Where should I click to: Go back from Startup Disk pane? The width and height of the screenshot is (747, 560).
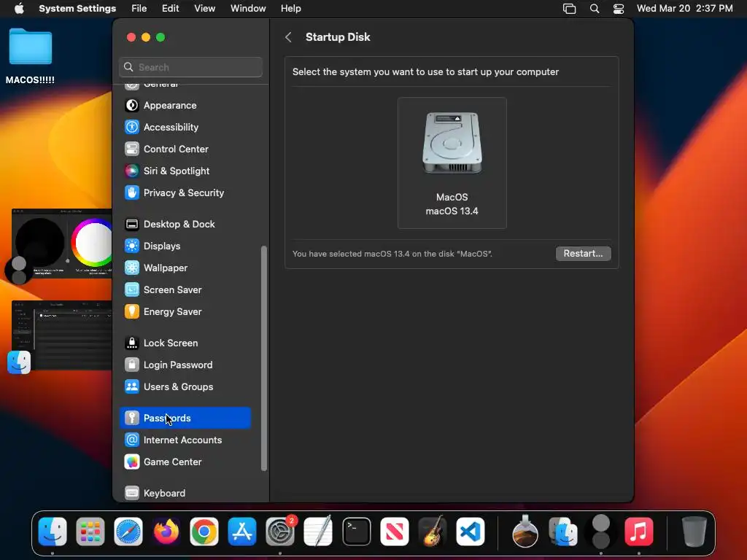click(288, 37)
